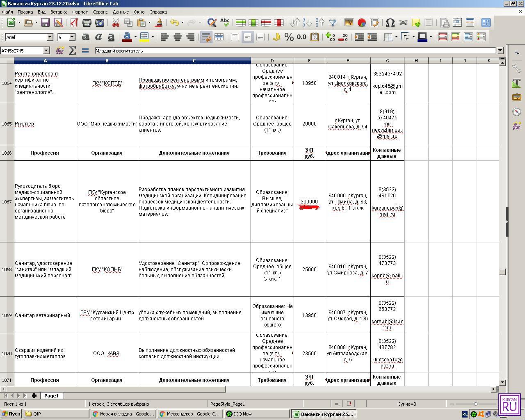Open QIP taskbar button
The image size is (525, 420).
click(56, 414)
